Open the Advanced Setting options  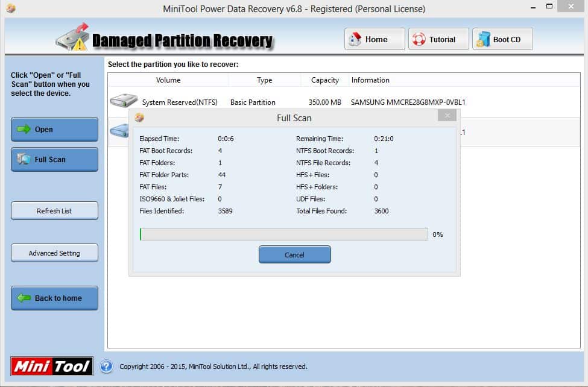[54, 253]
